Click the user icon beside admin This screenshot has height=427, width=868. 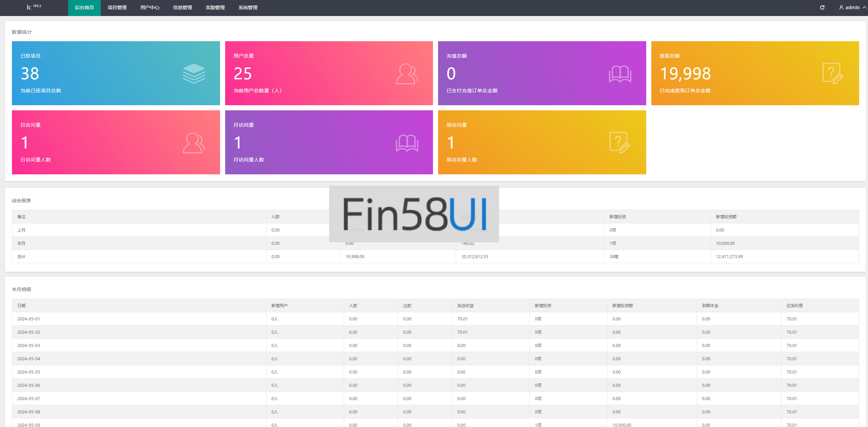coord(841,7)
